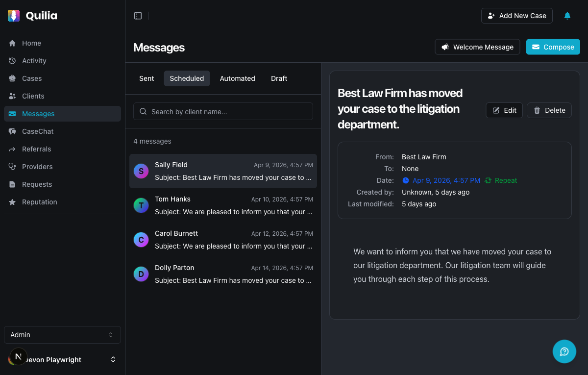
Task: Collapse the sidebar using the panel icon
Action: 138,15
